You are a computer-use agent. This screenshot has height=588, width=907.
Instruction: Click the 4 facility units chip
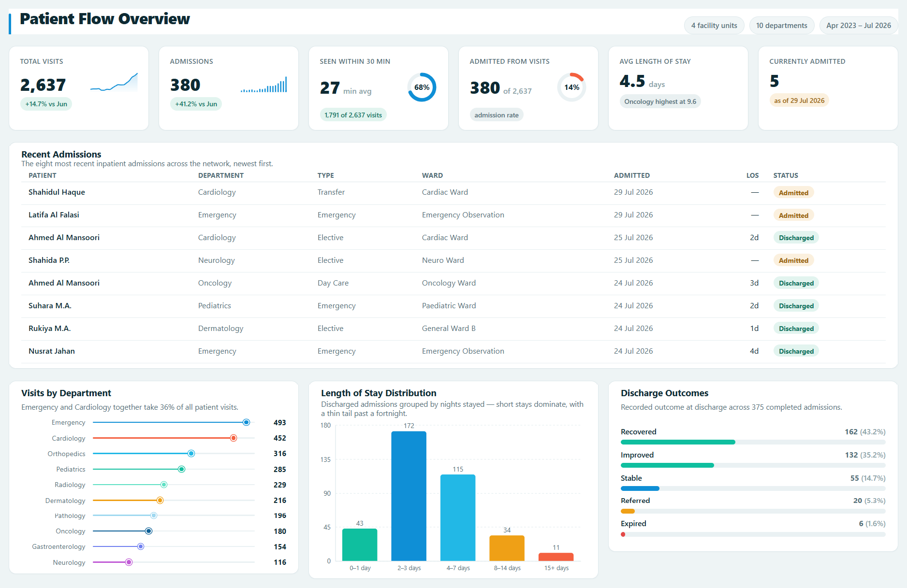point(714,26)
